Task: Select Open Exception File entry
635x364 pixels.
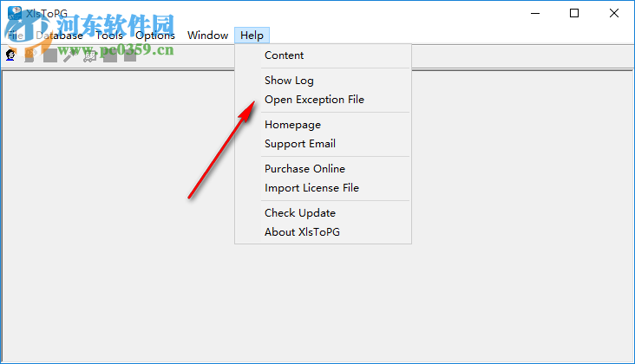Action: pyautogui.click(x=323, y=100)
